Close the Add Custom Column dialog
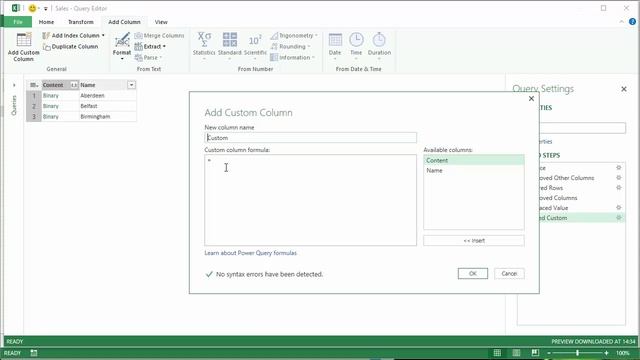The width and height of the screenshot is (640, 360). coord(531,99)
